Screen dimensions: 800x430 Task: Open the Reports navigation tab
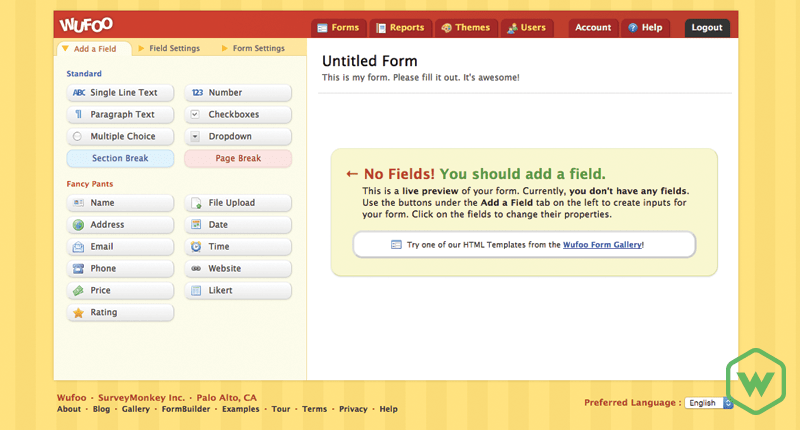coord(401,28)
